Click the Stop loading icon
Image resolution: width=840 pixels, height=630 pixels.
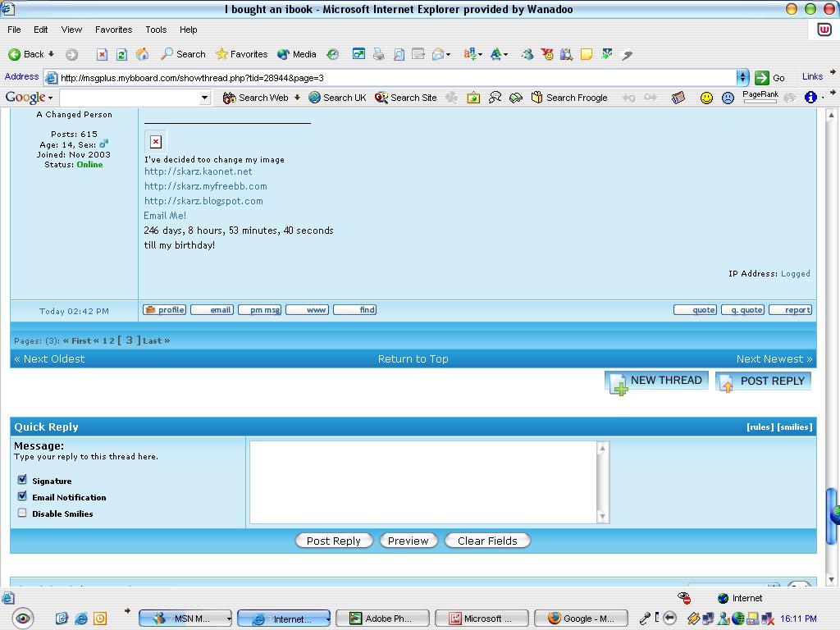coord(102,54)
